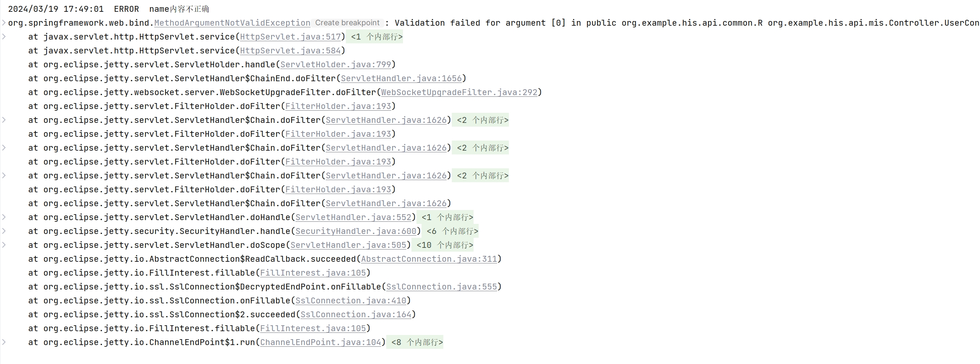Expand the folded <10 个内部行> hint
This screenshot has width=980, height=364.
tap(445, 245)
